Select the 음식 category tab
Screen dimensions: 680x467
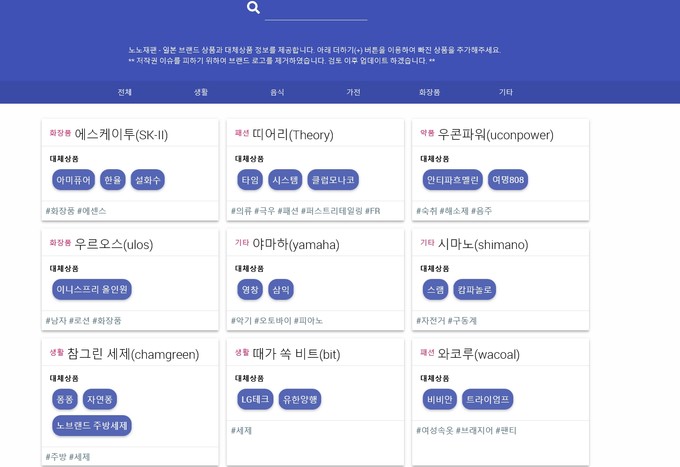[277, 92]
